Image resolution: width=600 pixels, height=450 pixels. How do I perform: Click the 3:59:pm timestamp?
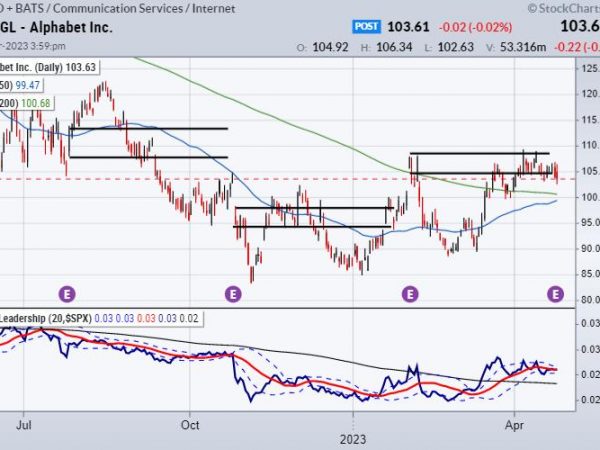point(48,46)
